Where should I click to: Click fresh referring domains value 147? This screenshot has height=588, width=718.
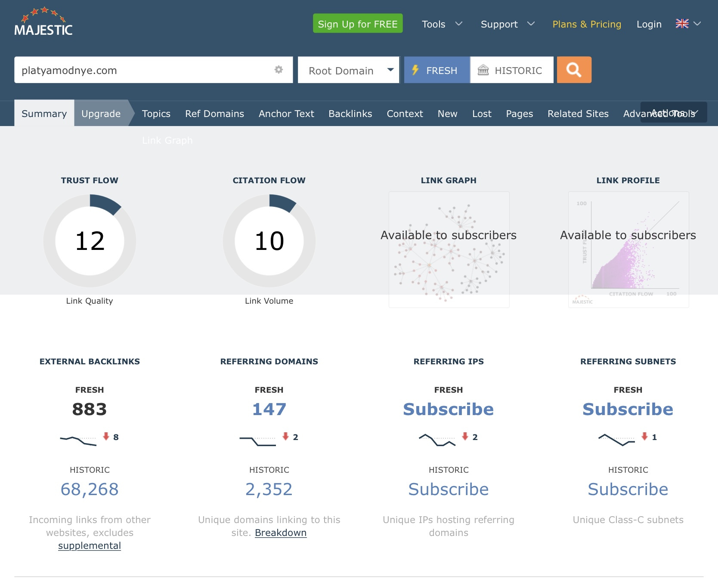(269, 409)
